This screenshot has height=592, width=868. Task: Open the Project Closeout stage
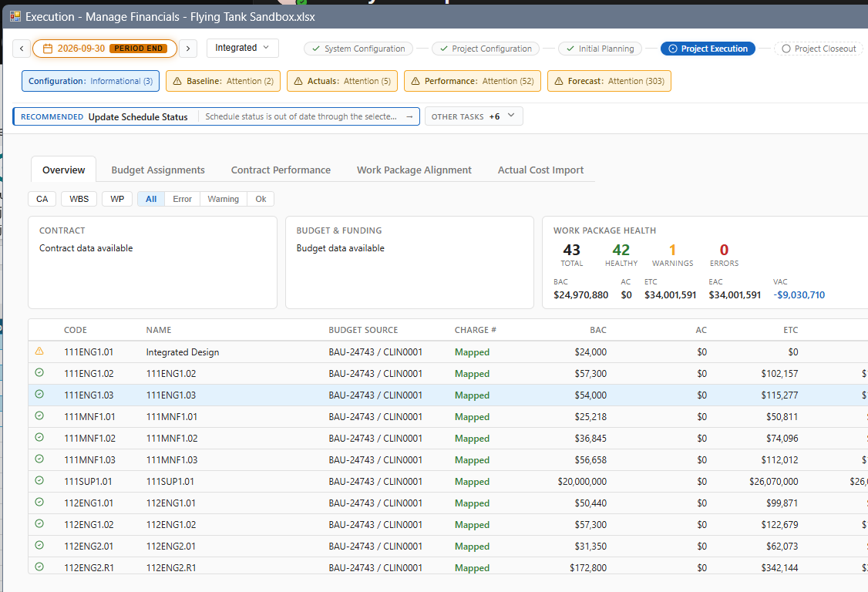coord(819,49)
